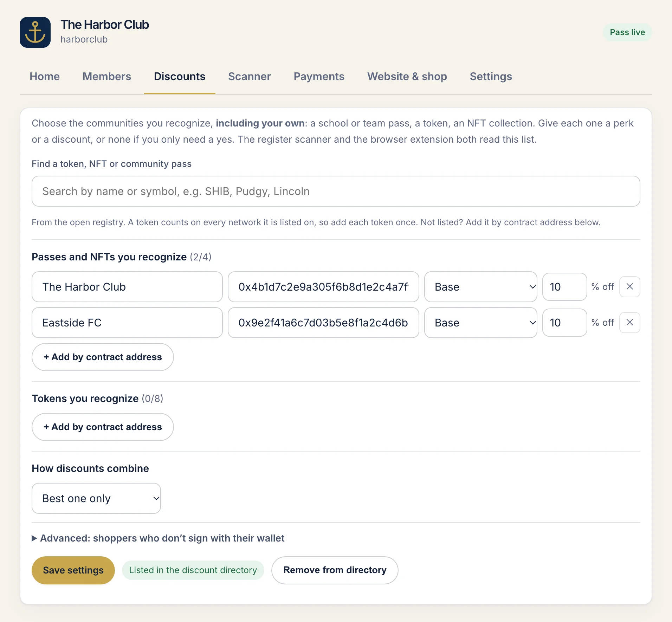Open network dropdown for The Harbor Club
This screenshot has height=622, width=672.
[480, 287]
